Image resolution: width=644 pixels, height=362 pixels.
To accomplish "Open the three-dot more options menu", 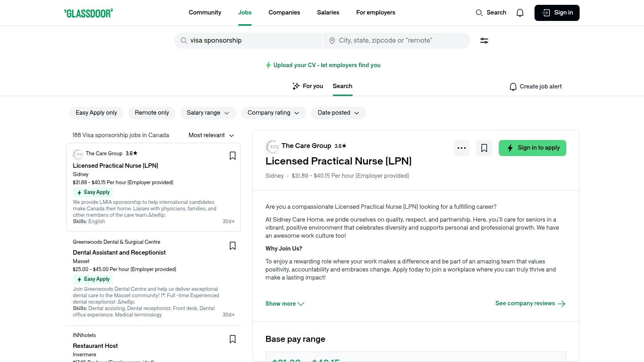I will point(462,148).
